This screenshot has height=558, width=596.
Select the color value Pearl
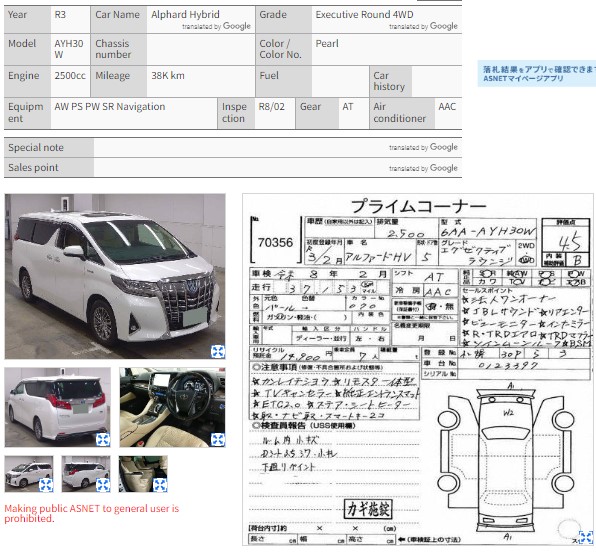[327, 44]
